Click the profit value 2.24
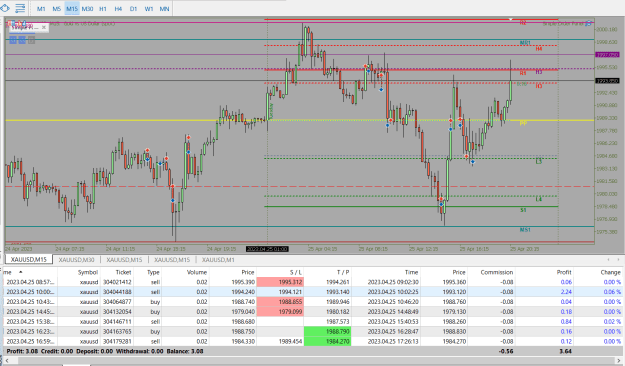 point(566,292)
